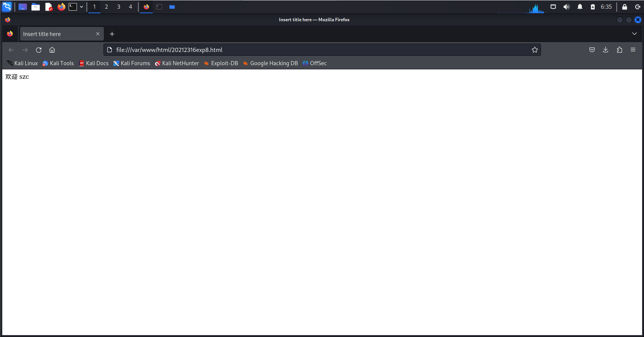Open the Firefox application menu
Screen dimensions: 644x337
(633, 50)
